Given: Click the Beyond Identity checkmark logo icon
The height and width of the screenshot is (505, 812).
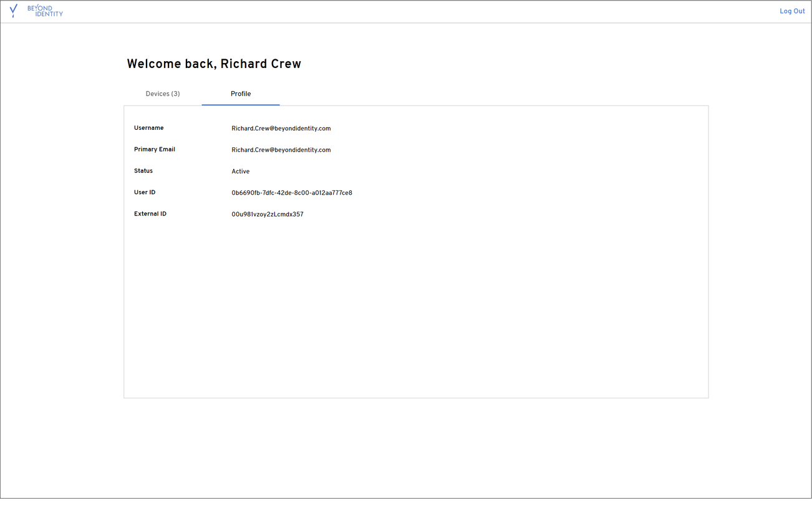Looking at the screenshot, I should coord(13,11).
